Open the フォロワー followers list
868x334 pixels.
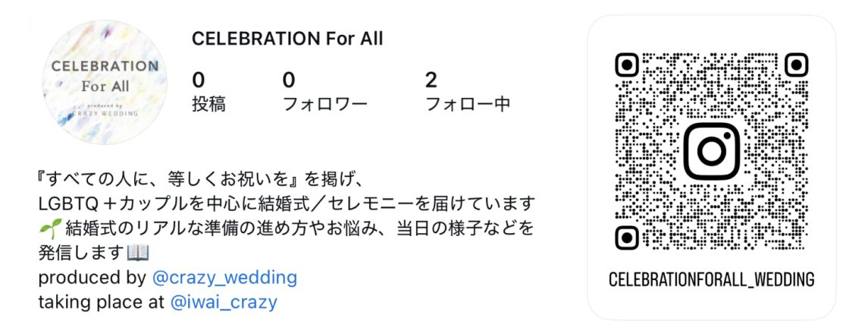click(x=324, y=92)
